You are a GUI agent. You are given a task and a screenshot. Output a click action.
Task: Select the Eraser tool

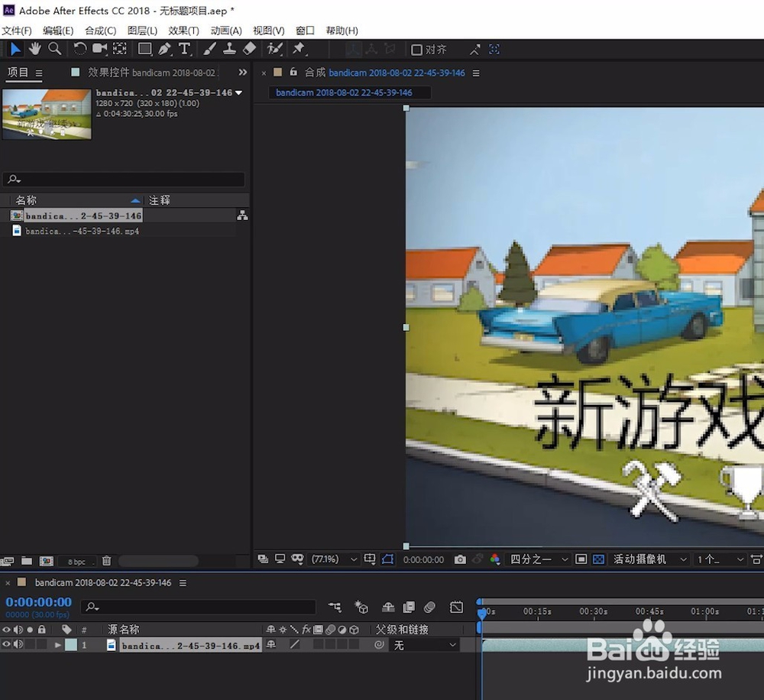point(250,49)
